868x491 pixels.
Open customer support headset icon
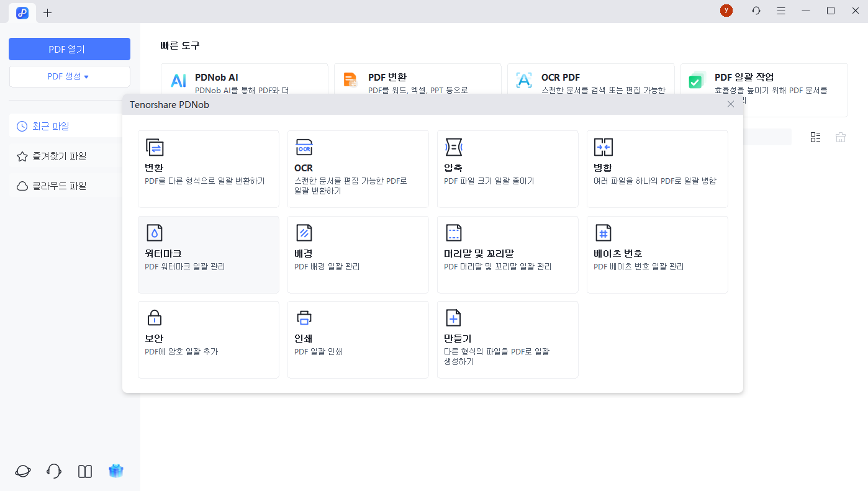point(53,471)
